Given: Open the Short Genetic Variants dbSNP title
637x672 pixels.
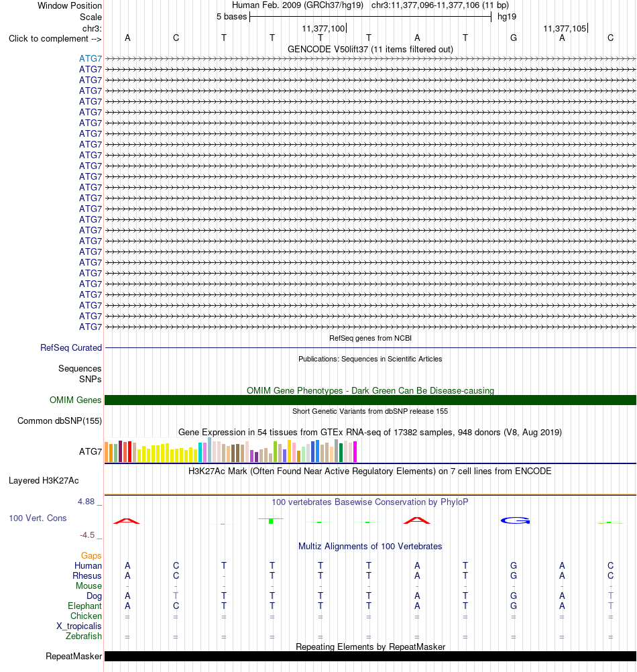Looking at the screenshot, I should pos(370,411).
